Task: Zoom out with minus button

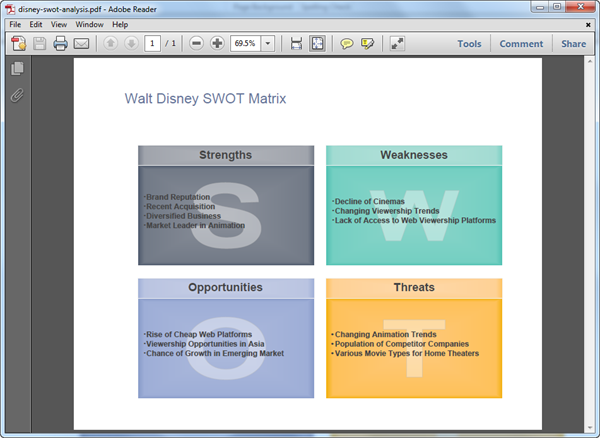Action: point(196,43)
